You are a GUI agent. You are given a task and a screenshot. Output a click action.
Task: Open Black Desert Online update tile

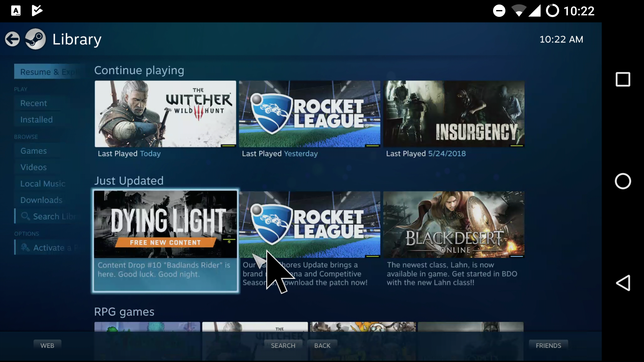pos(454,224)
